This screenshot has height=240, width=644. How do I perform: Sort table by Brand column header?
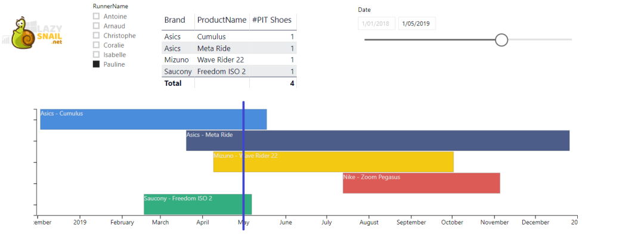pos(175,20)
